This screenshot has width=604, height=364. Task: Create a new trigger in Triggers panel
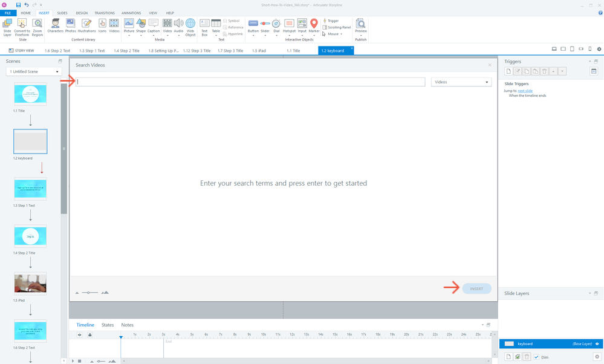[x=508, y=71]
